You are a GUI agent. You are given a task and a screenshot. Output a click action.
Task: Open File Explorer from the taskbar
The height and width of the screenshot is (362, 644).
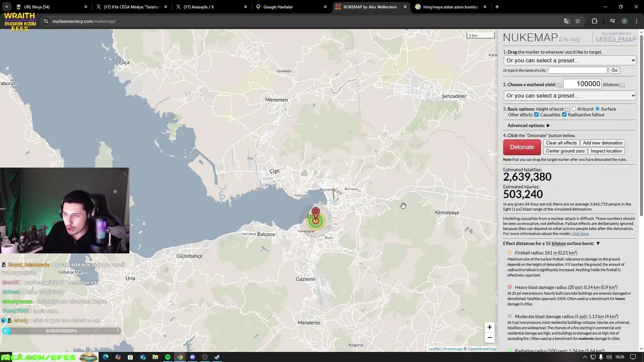pyautogui.click(x=155, y=357)
